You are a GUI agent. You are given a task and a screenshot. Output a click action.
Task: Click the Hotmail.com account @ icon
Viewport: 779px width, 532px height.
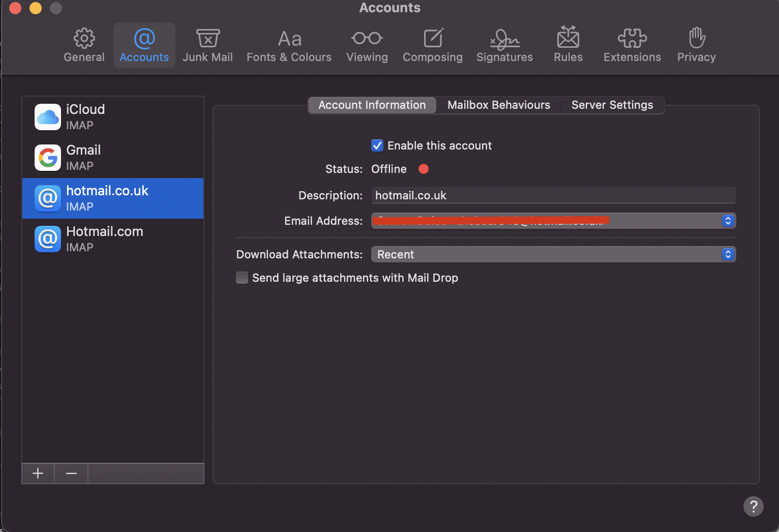[x=48, y=239]
